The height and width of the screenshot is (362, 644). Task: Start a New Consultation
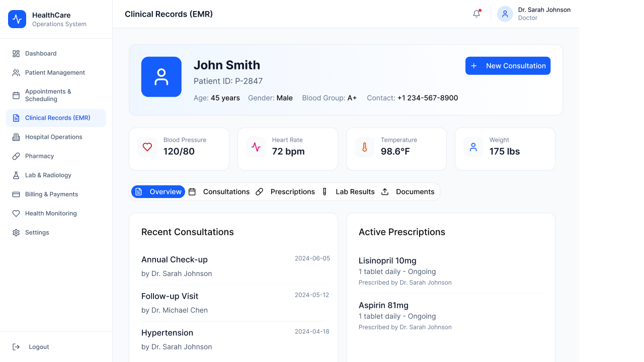tap(508, 66)
